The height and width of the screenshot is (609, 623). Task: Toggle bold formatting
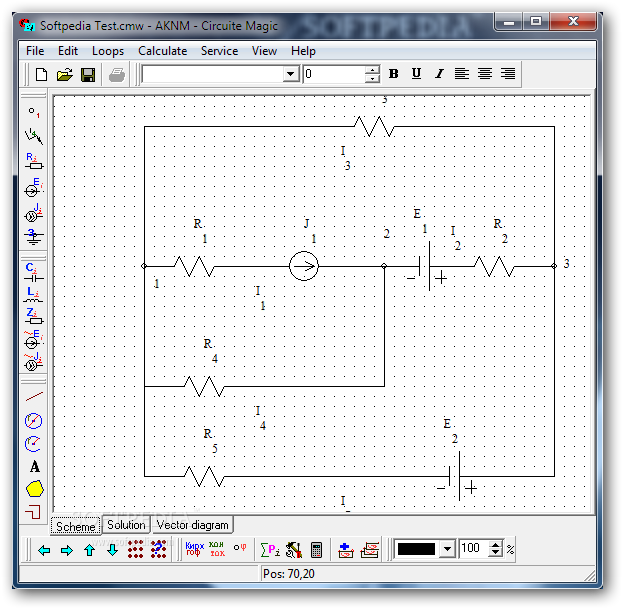[x=393, y=74]
